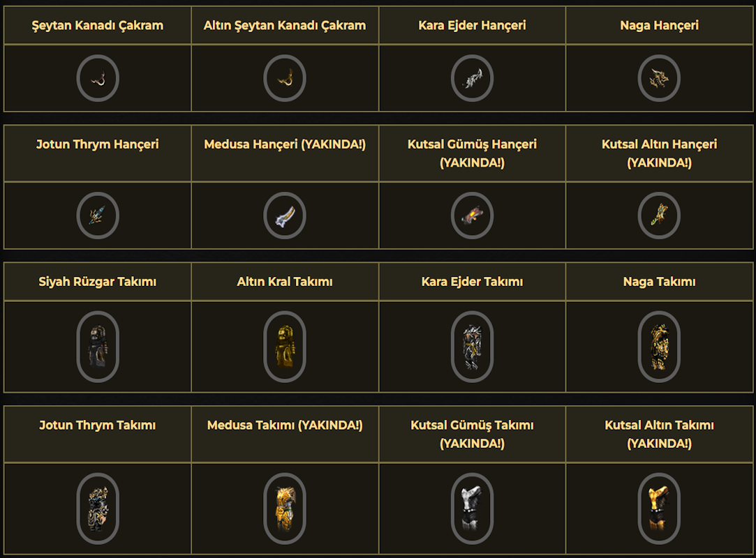Image resolution: width=756 pixels, height=558 pixels.
Task: Open the Jotun Thrym Takımı armor icon
Action: 98,508
